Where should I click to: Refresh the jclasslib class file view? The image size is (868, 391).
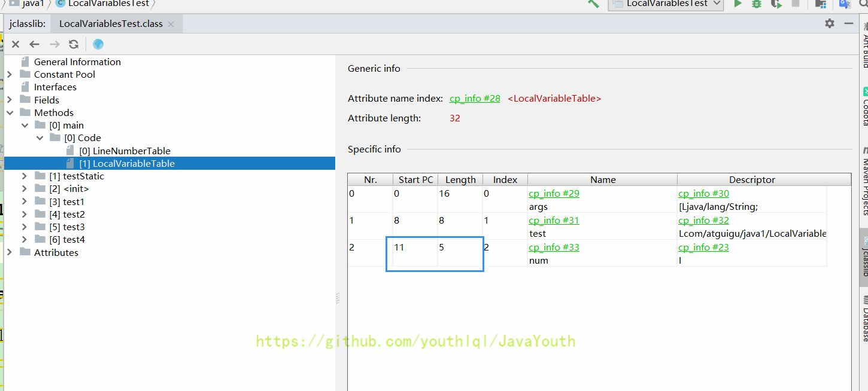(74, 44)
